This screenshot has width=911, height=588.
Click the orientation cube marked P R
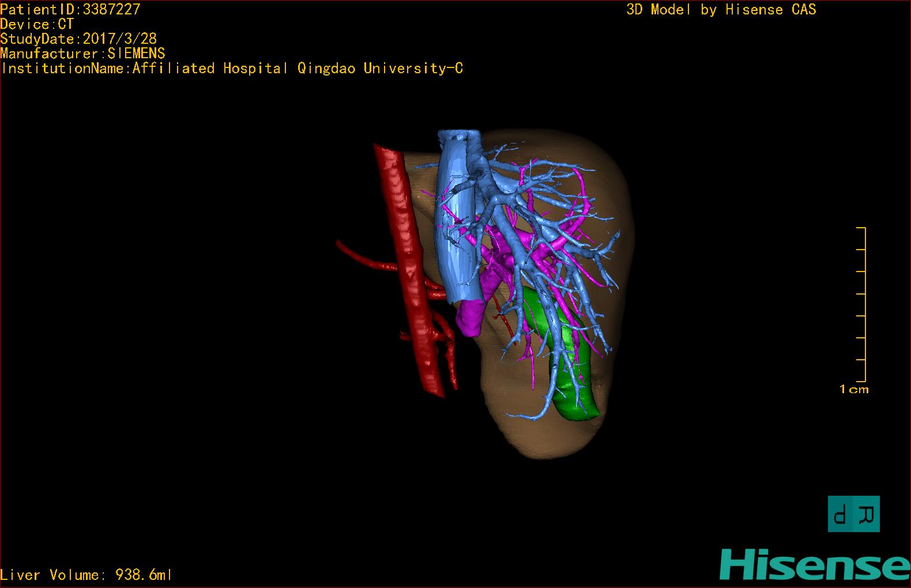(x=854, y=514)
